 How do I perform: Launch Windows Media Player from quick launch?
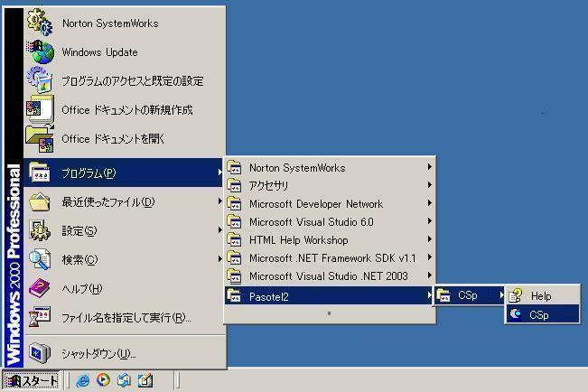coord(103,380)
